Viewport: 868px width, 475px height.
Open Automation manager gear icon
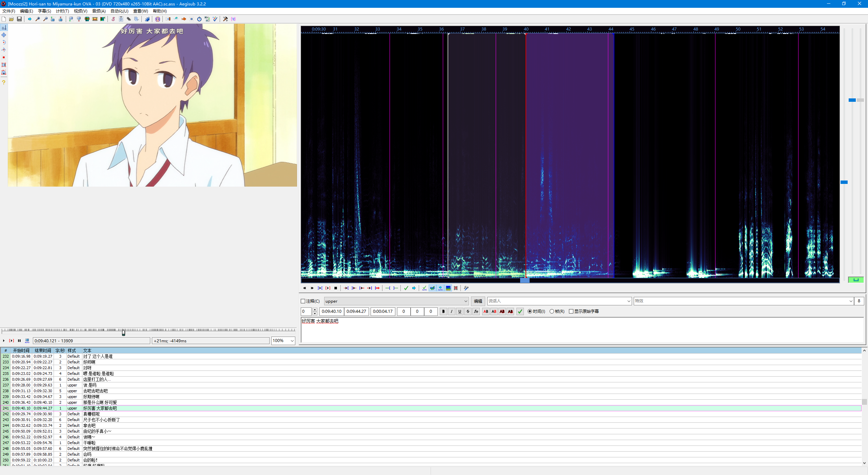point(147,19)
